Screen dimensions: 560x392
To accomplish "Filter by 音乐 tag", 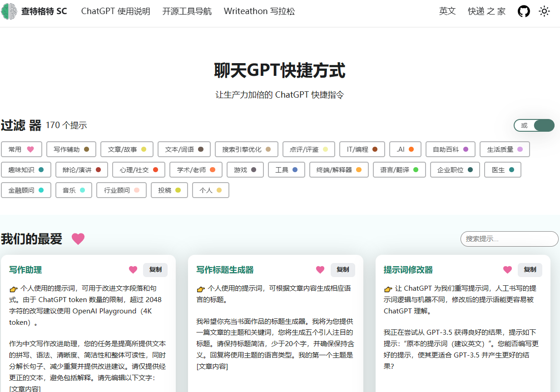I will (74, 190).
